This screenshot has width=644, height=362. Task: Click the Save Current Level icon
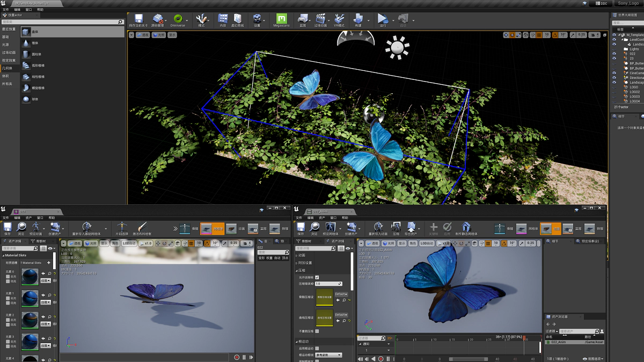point(139,19)
